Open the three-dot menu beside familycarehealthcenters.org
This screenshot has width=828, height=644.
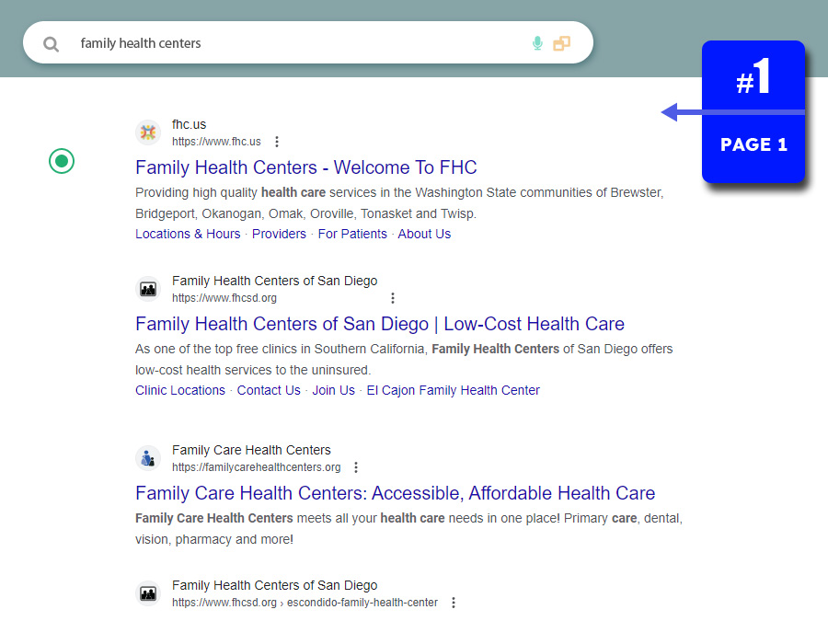(x=356, y=467)
